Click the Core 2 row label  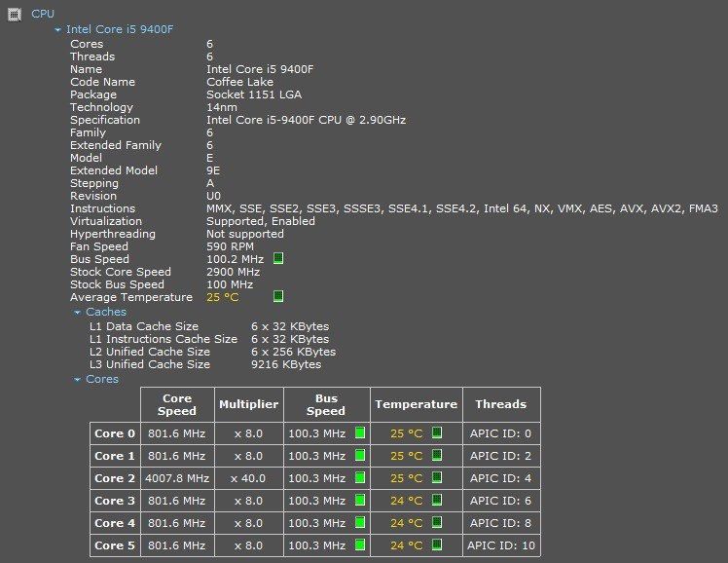(x=115, y=478)
